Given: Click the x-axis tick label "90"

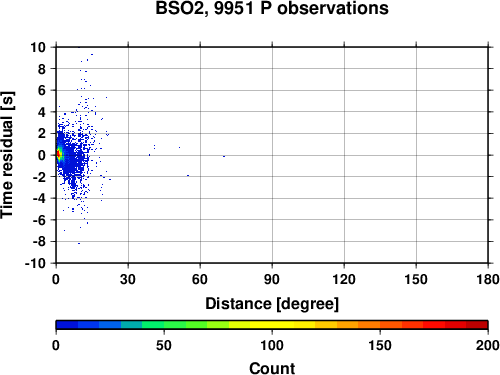Looking at the screenshot, I should (272, 279).
